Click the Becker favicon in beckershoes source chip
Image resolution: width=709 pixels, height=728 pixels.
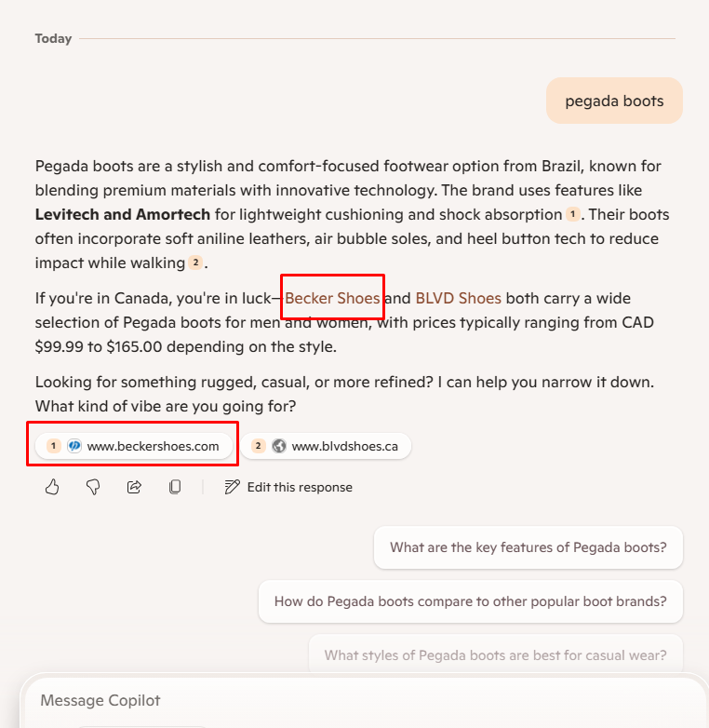click(x=75, y=446)
